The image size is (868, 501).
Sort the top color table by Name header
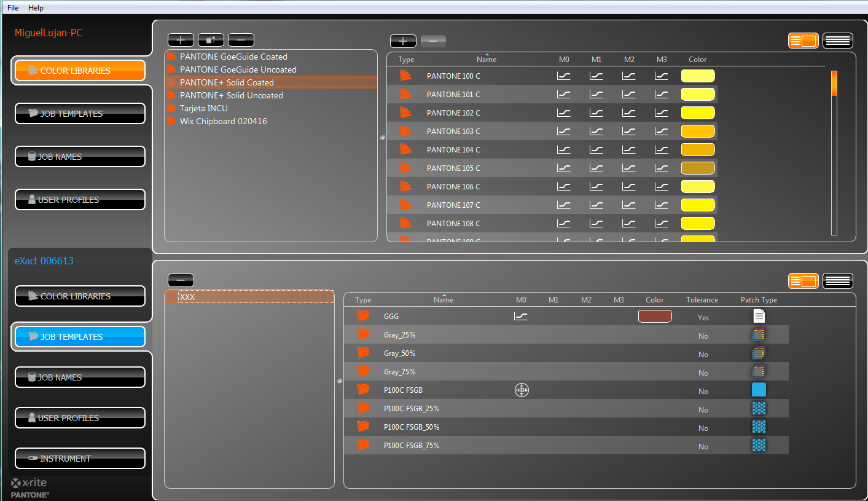click(486, 60)
